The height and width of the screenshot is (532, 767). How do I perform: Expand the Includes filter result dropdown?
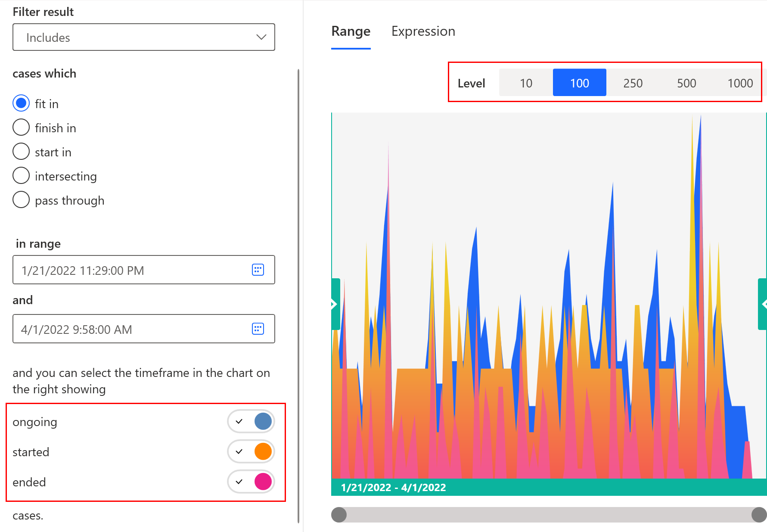click(x=144, y=37)
